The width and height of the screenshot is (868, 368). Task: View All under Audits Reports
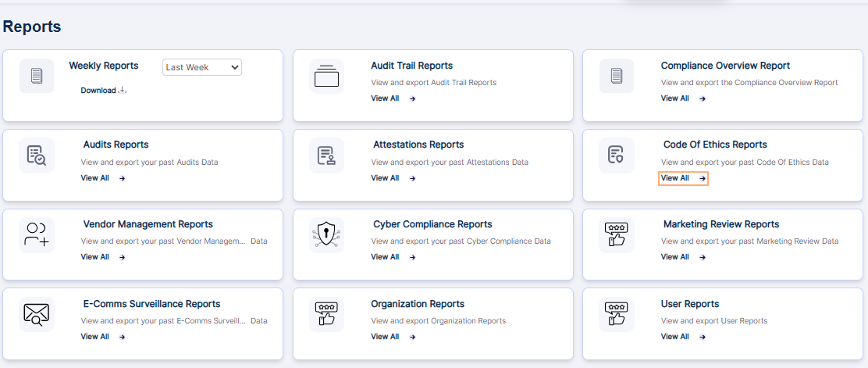click(x=94, y=178)
